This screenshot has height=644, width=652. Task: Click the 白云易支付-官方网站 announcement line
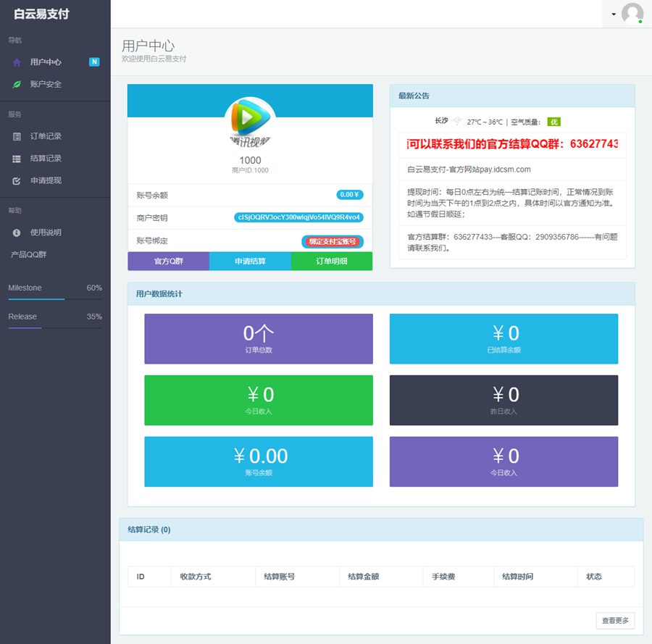tap(469, 170)
